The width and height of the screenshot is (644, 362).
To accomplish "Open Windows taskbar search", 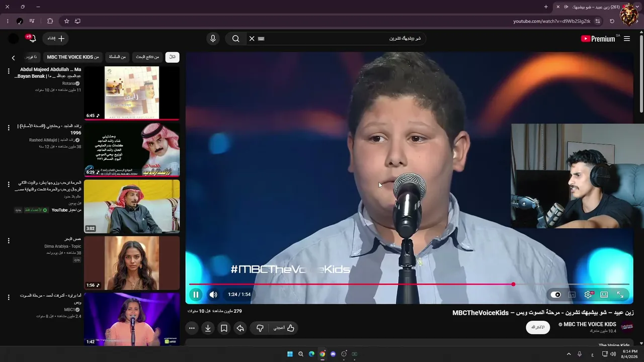I will click(301, 354).
